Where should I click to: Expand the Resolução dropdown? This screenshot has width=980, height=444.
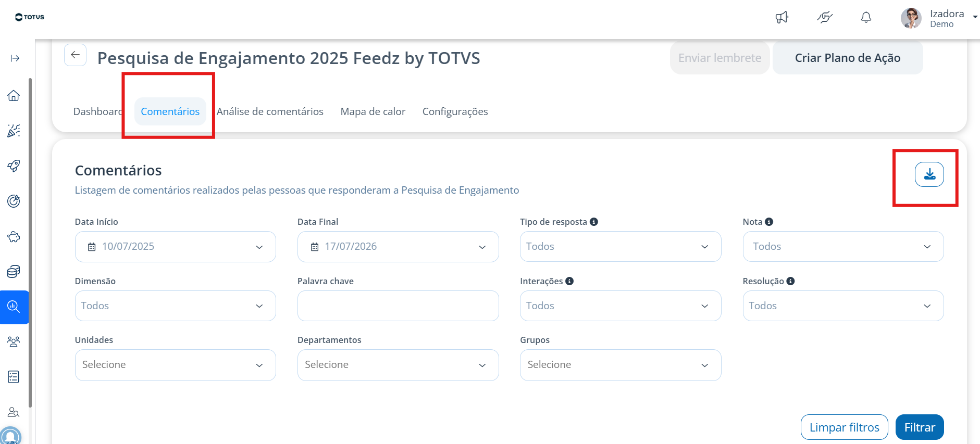[x=843, y=306]
